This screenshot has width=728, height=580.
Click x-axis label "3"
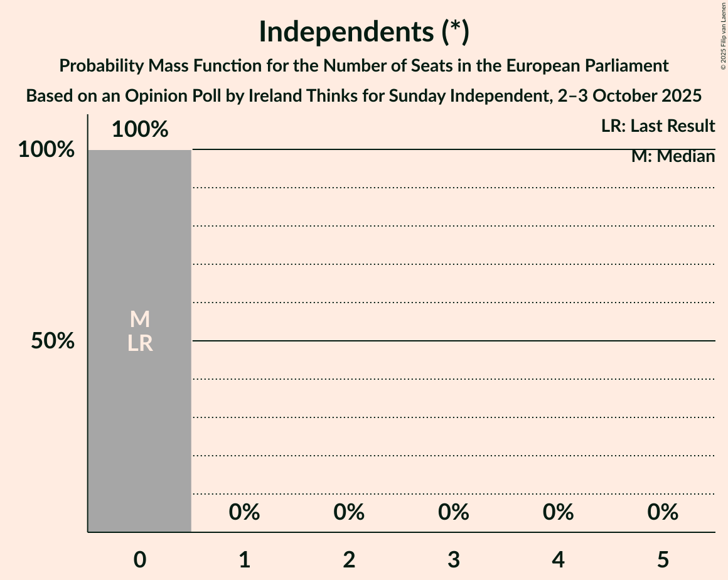click(454, 559)
